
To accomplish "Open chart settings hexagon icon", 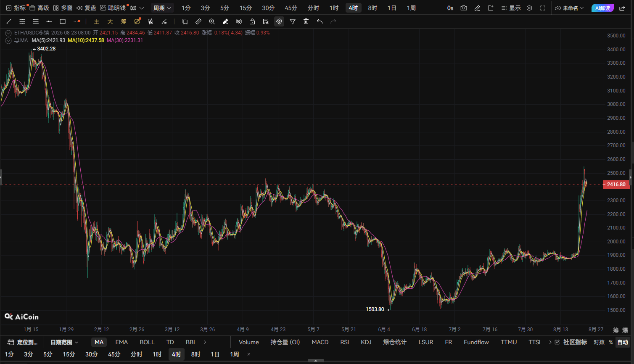I will (x=529, y=8).
